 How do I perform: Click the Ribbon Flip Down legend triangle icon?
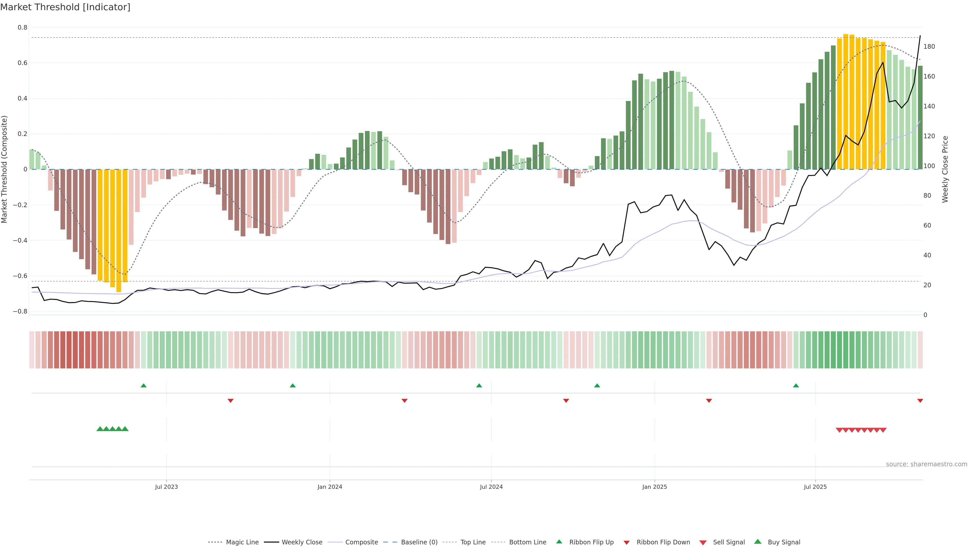click(x=627, y=543)
